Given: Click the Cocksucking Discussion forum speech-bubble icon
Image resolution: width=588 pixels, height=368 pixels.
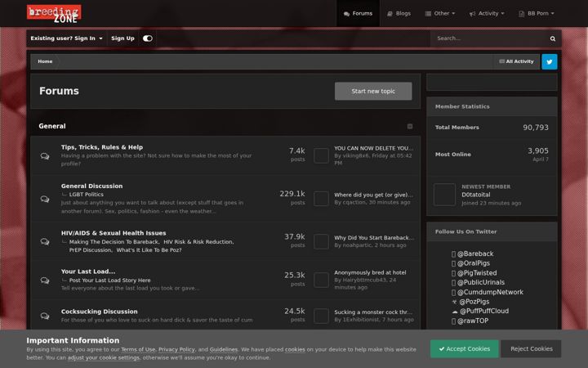Looking at the screenshot, I should point(45,316).
